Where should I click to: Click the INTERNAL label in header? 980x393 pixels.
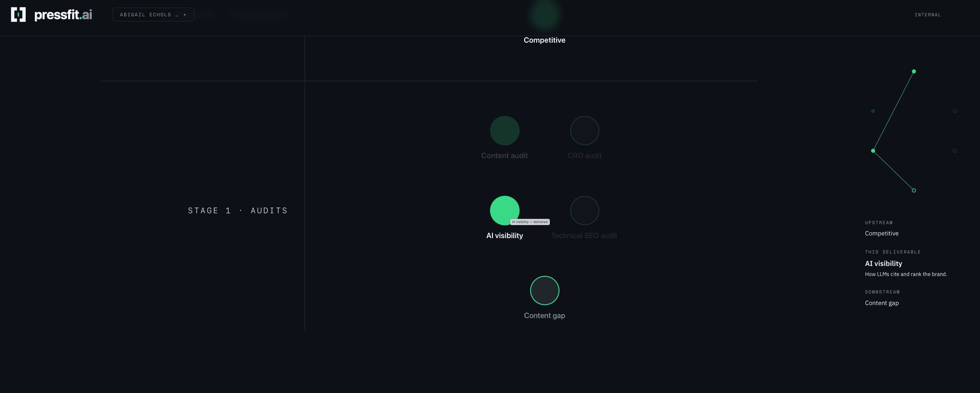click(928, 15)
